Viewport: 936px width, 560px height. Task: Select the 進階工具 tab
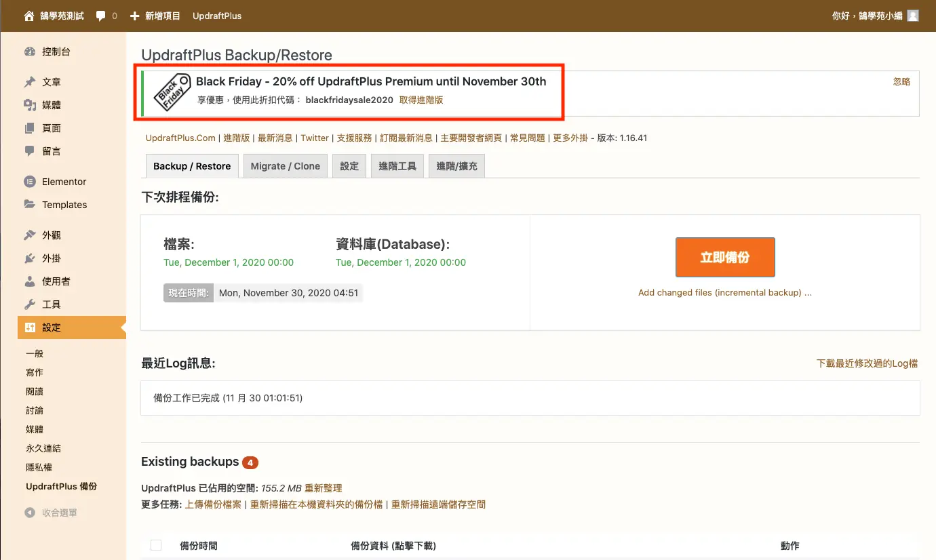397,166
